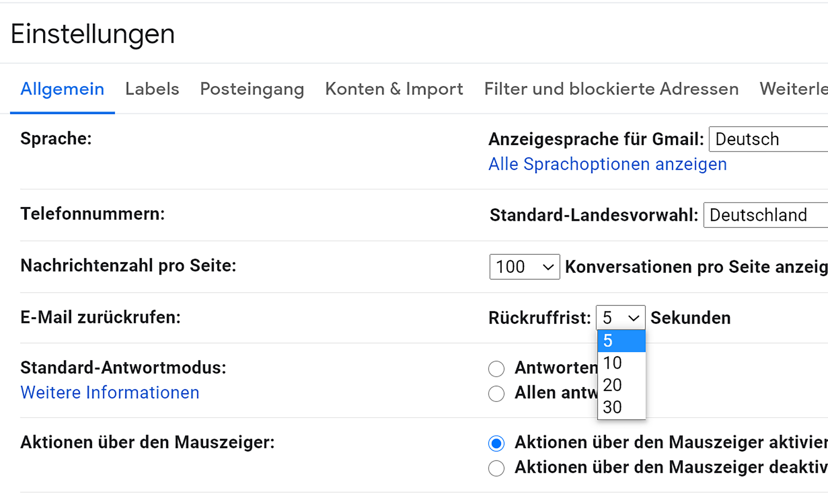Open Standard-Landesvorwahl Deutschland dropdown
This screenshot has width=828, height=504.
click(x=765, y=215)
